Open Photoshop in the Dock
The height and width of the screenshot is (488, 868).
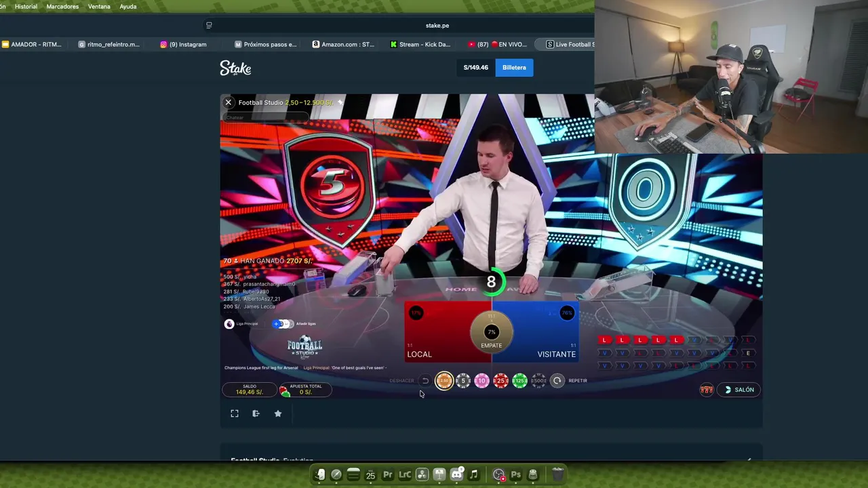(x=516, y=475)
